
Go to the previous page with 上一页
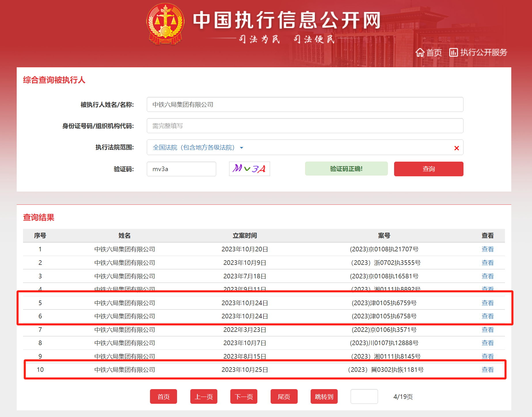[x=204, y=397]
